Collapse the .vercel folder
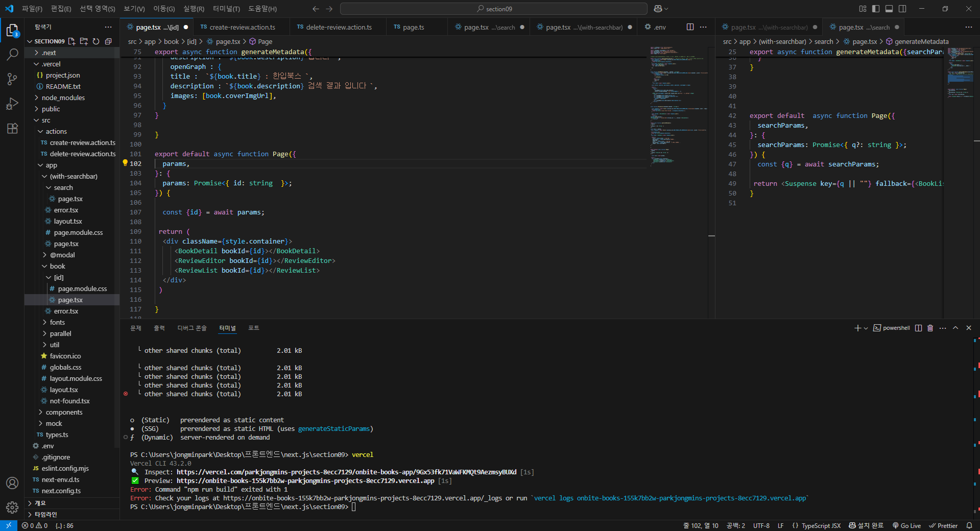Screen dimensions: 980x531 pos(72,64)
